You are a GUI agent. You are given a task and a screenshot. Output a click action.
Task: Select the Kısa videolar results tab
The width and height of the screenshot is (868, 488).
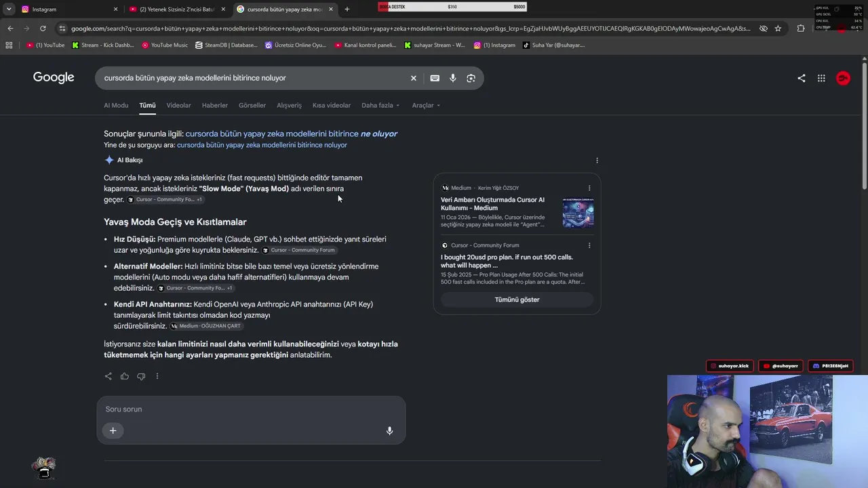coord(332,106)
